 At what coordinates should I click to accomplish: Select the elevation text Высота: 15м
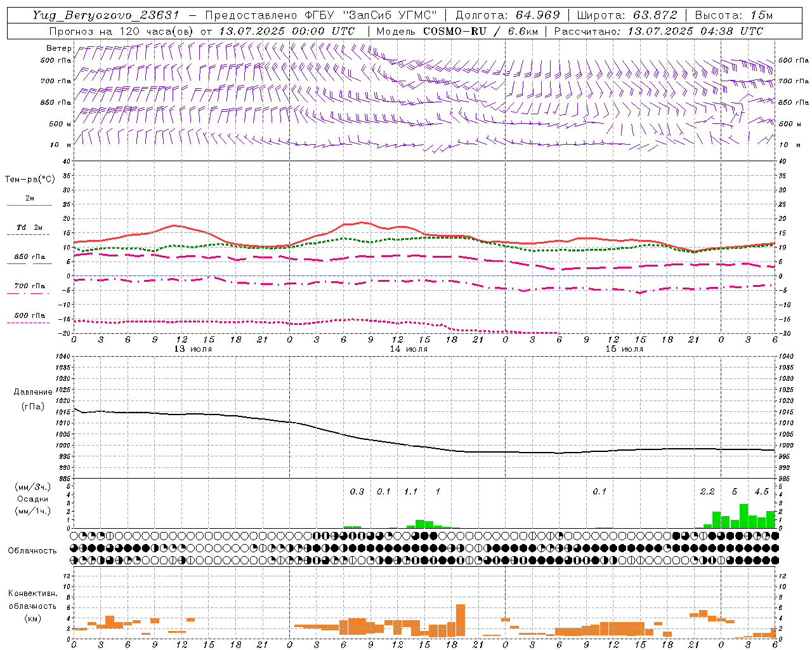[x=734, y=15]
